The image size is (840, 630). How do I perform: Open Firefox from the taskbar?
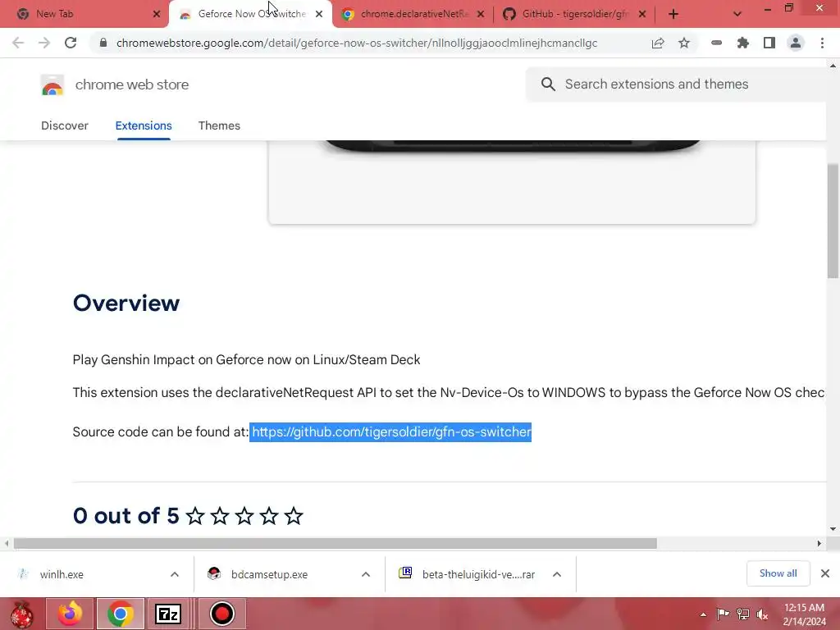[x=71, y=614]
